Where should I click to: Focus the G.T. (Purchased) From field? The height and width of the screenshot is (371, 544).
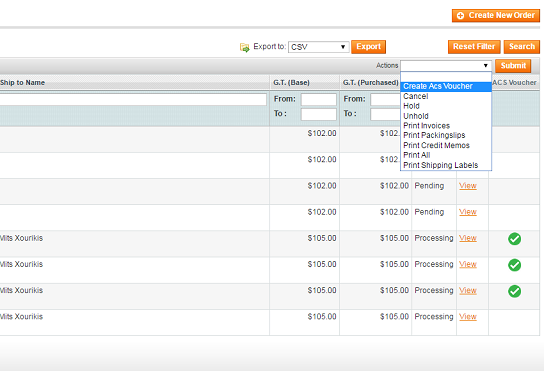tap(385, 100)
